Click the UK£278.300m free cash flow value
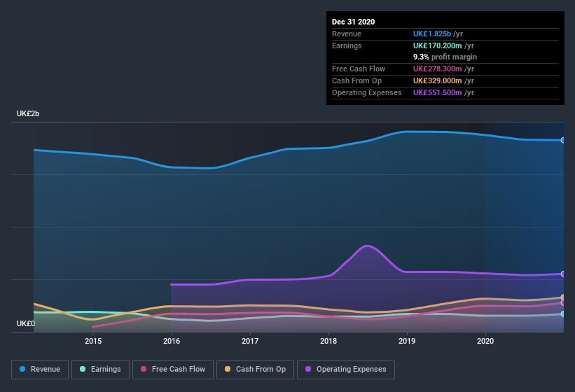Viewport: 575px width, 392px height. pos(438,69)
